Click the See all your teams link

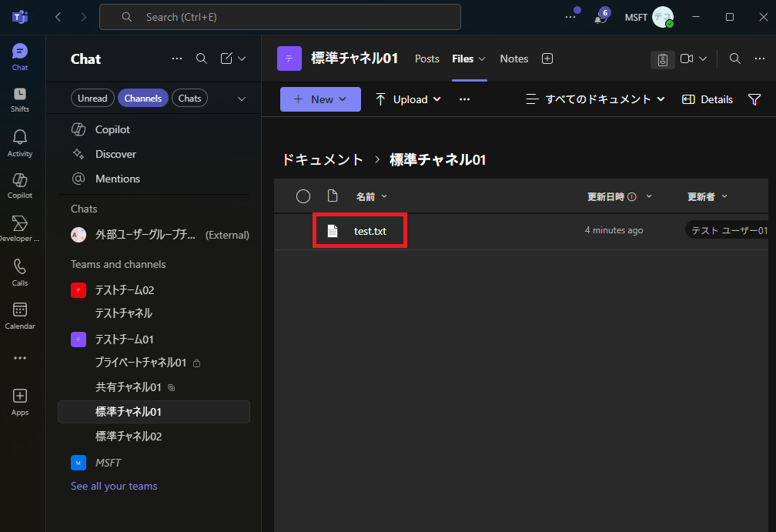tap(113, 486)
